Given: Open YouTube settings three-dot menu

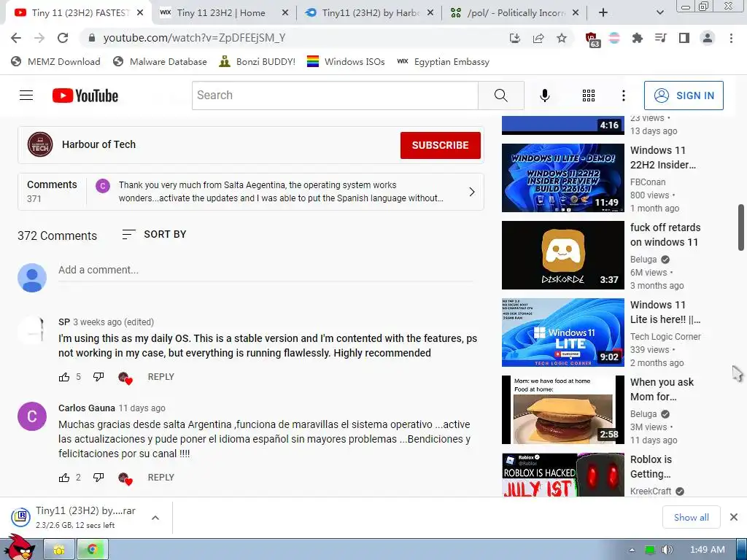Looking at the screenshot, I should click(623, 96).
